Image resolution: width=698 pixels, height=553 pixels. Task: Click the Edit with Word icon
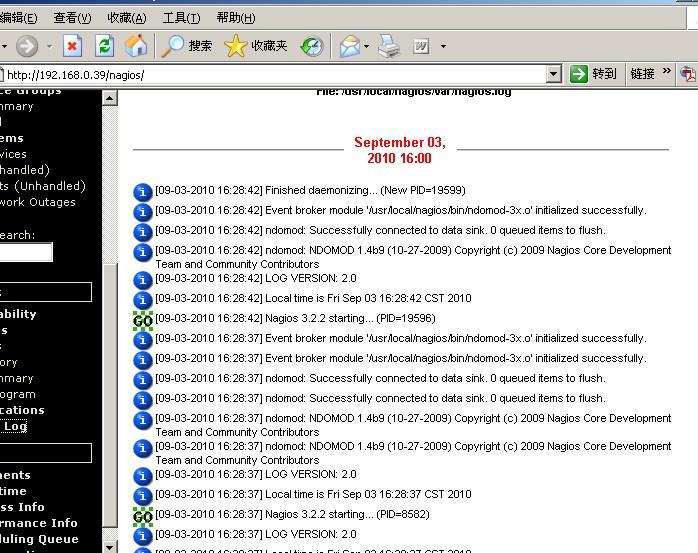(x=421, y=46)
